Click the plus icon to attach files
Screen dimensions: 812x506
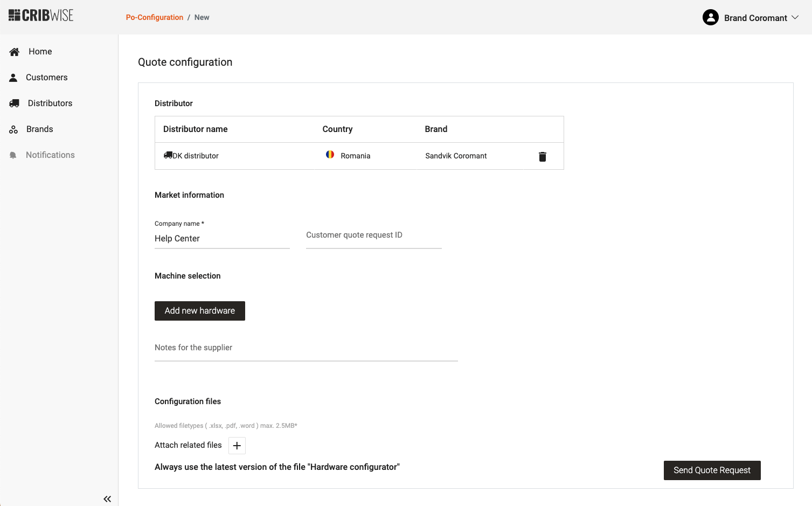point(237,446)
